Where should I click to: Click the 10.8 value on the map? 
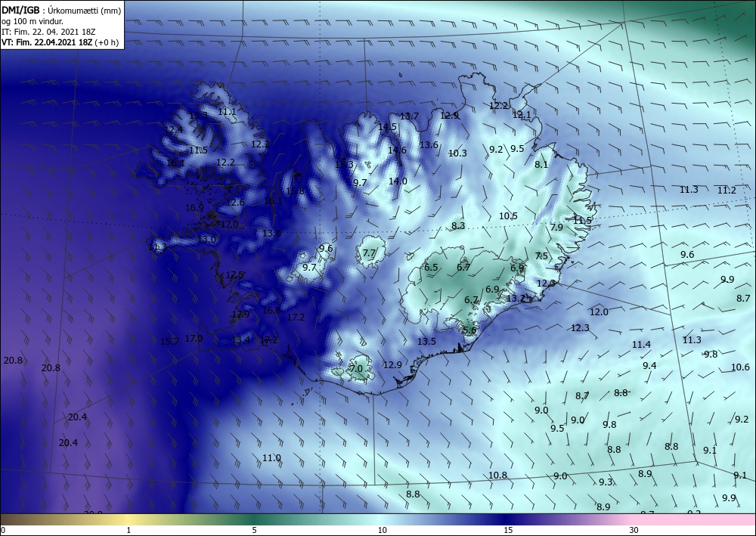497,476
